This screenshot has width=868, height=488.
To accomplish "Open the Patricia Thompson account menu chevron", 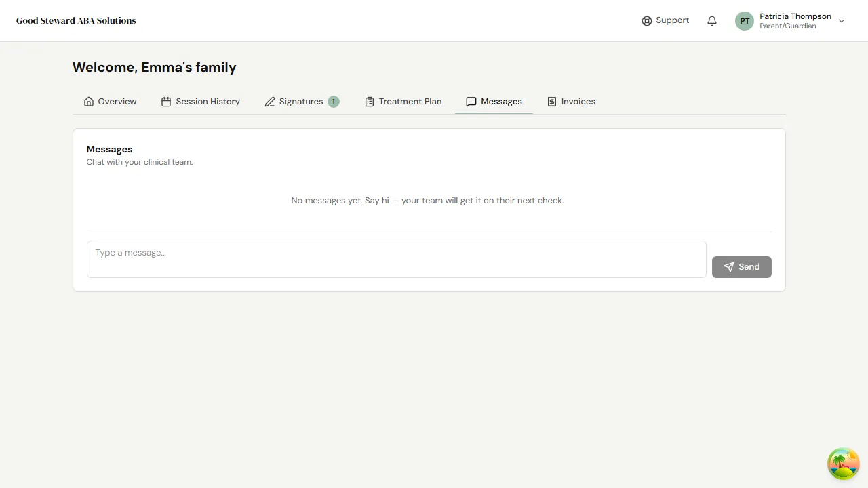I will point(842,21).
